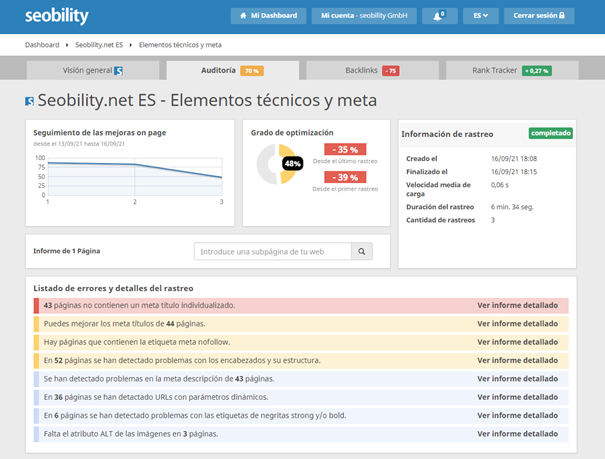This screenshot has height=459, width=605.
Task: Open the Backlinks tab
Action: click(372, 70)
